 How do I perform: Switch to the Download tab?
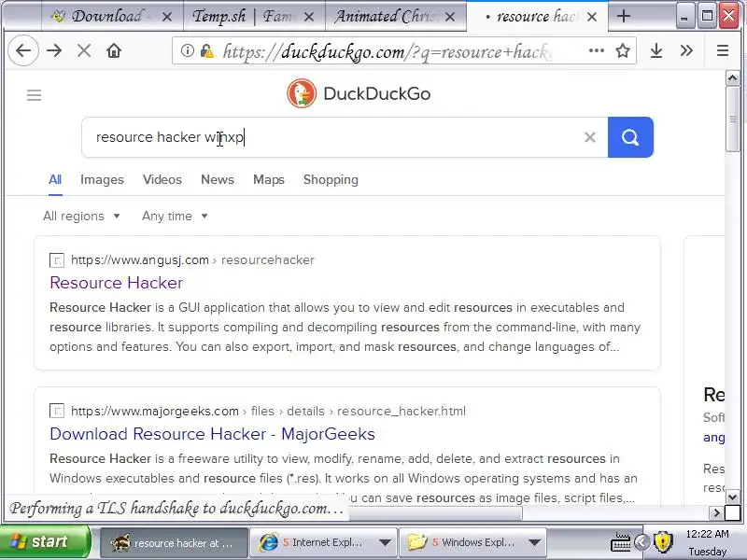click(x=112, y=17)
